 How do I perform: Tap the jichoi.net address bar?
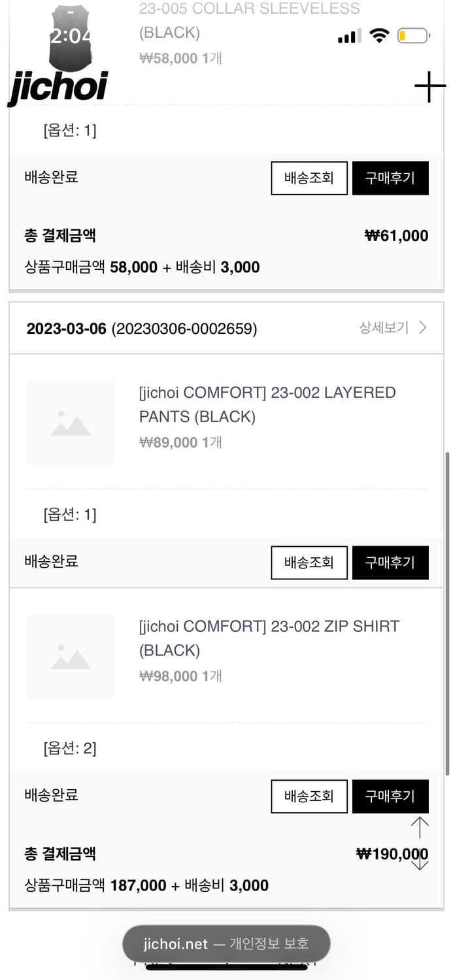click(226, 943)
